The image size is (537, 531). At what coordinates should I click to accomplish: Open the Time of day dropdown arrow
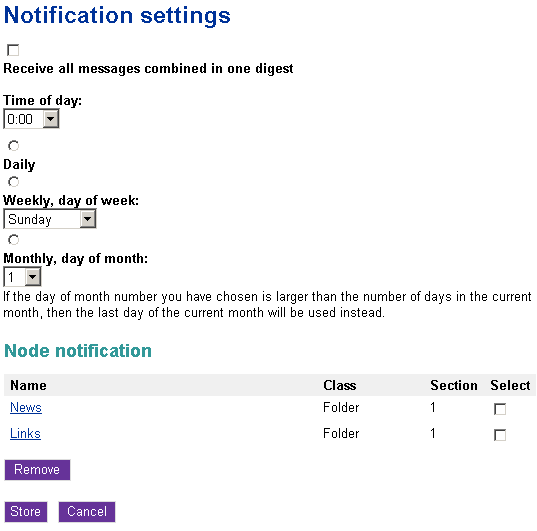click(51, 119)
